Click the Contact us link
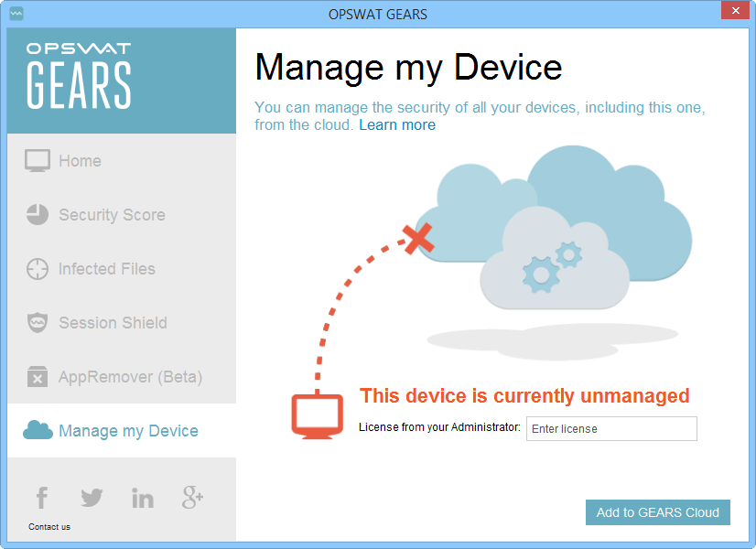The image size is (756, 549). (49, 527)
